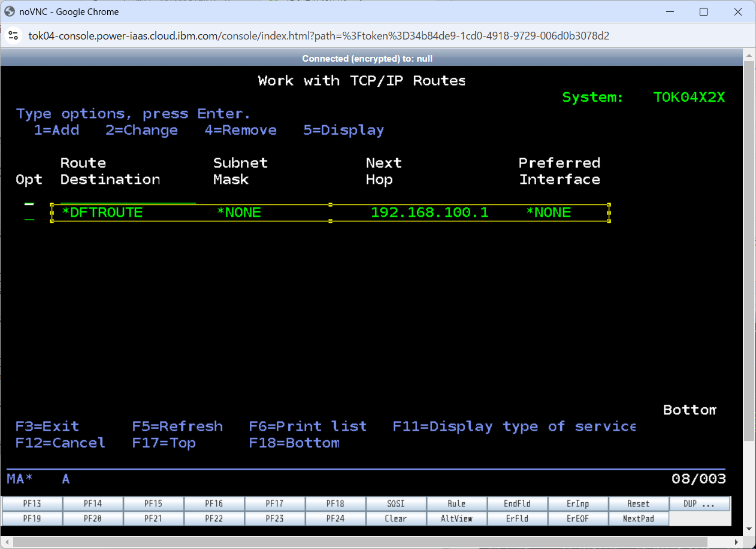Viewport: 756px width, 549px height.
Task: Click the blank Route Destination entry field
Action: (x=128, y=197)
